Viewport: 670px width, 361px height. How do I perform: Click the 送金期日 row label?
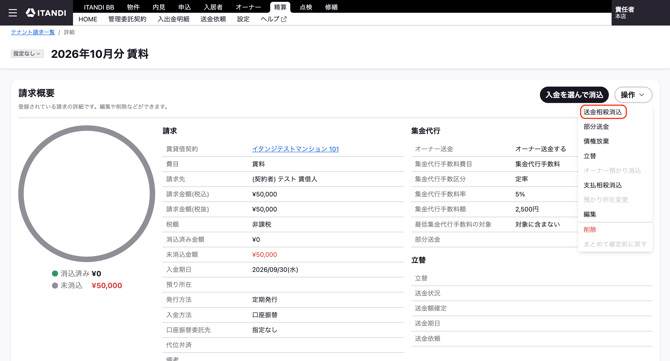(427, 323)
